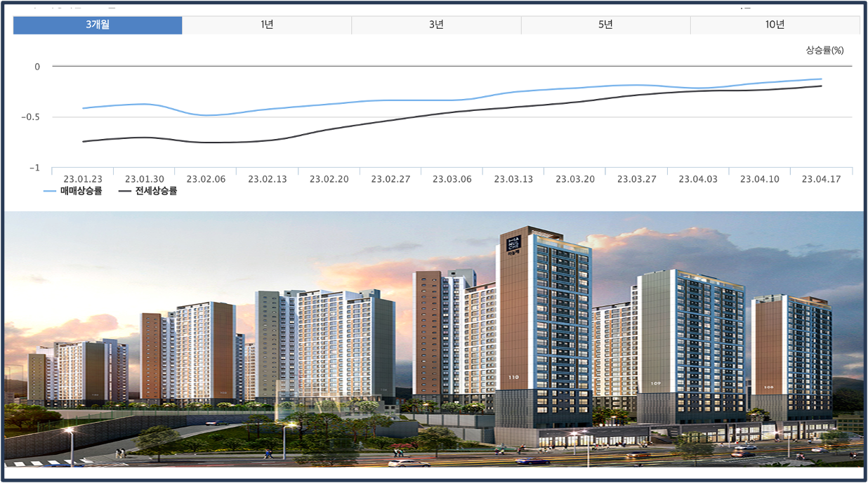Click the 23.04.03 date label
868x483 pixels.
pos(698,179)
